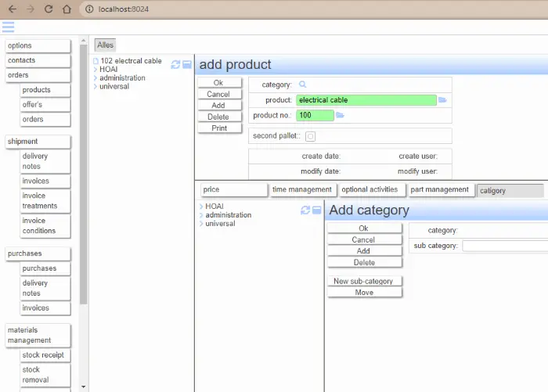Open delivery notes under shipment
The image size is (548, 392).
[x=45, y=161]
